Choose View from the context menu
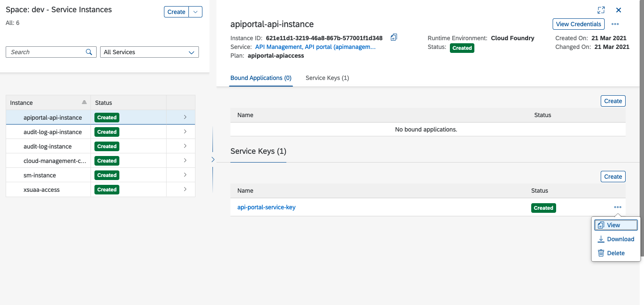The image size is (644, 305). pos(613,225)
